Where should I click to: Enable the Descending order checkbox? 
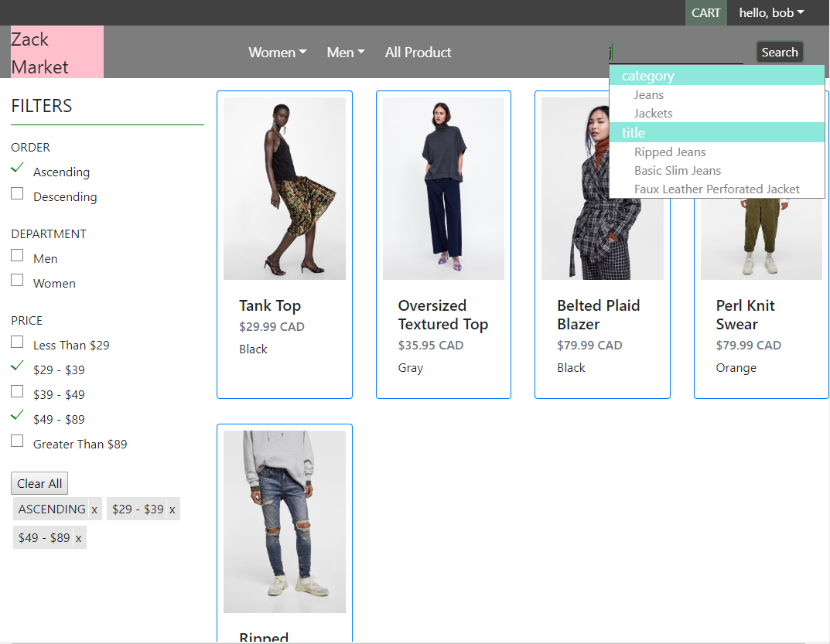[x=17, y=193]
